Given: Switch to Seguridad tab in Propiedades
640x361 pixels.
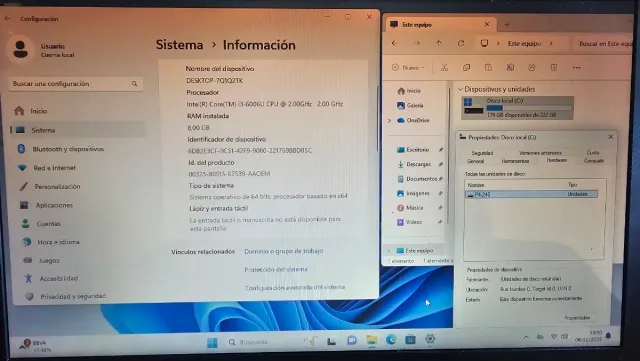Looking at the screenshot, I should pos(482,153).
